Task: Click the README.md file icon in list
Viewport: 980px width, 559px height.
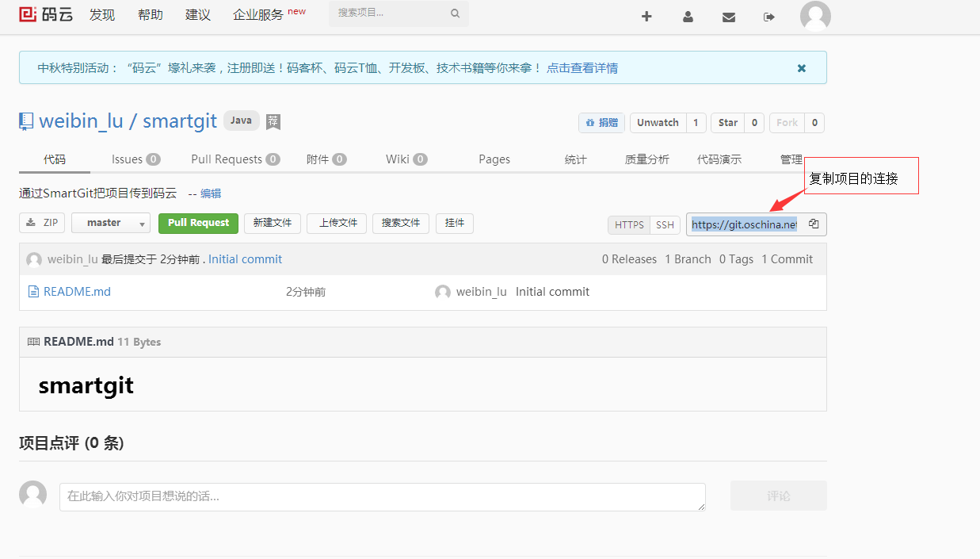Action: [x=33, y=292]
